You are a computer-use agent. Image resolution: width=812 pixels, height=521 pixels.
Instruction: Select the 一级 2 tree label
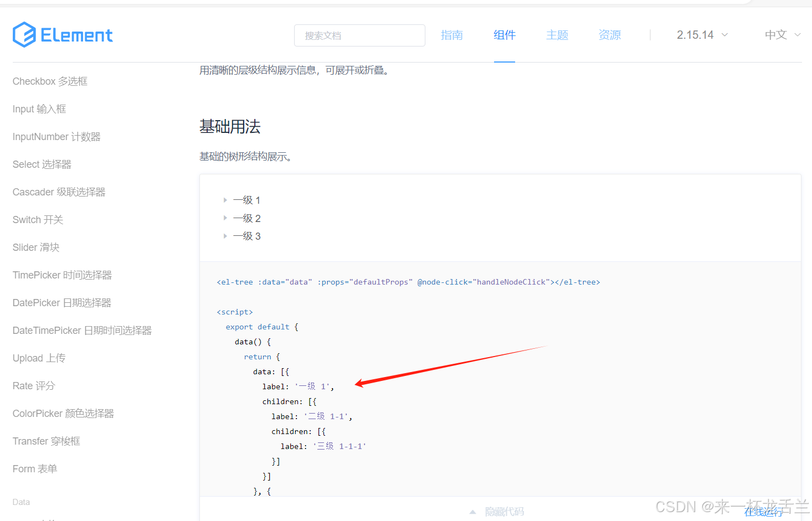click(x=246, y=218)
